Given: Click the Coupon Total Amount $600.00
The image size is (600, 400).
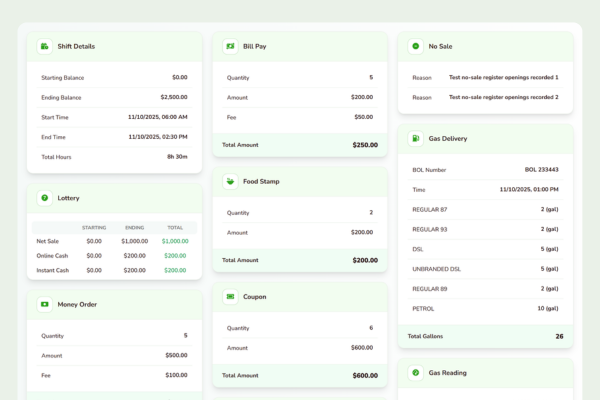Looking at the screenshot, I should [364, 375].
